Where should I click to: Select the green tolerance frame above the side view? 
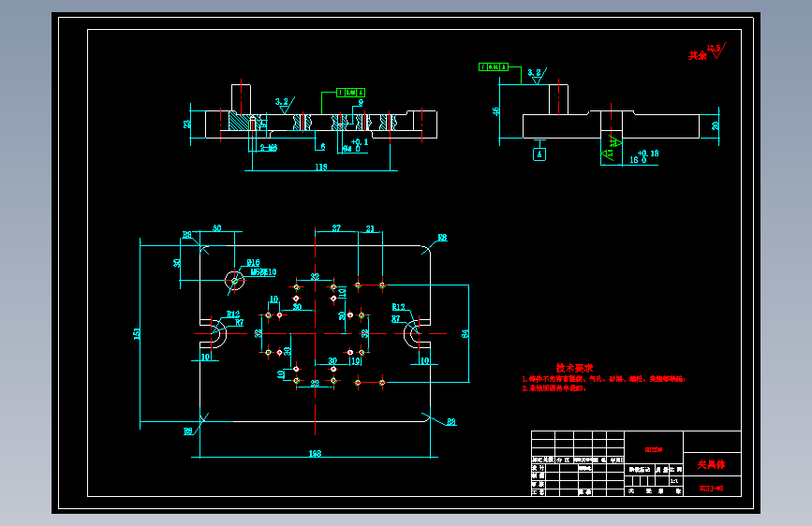point(493,66)
